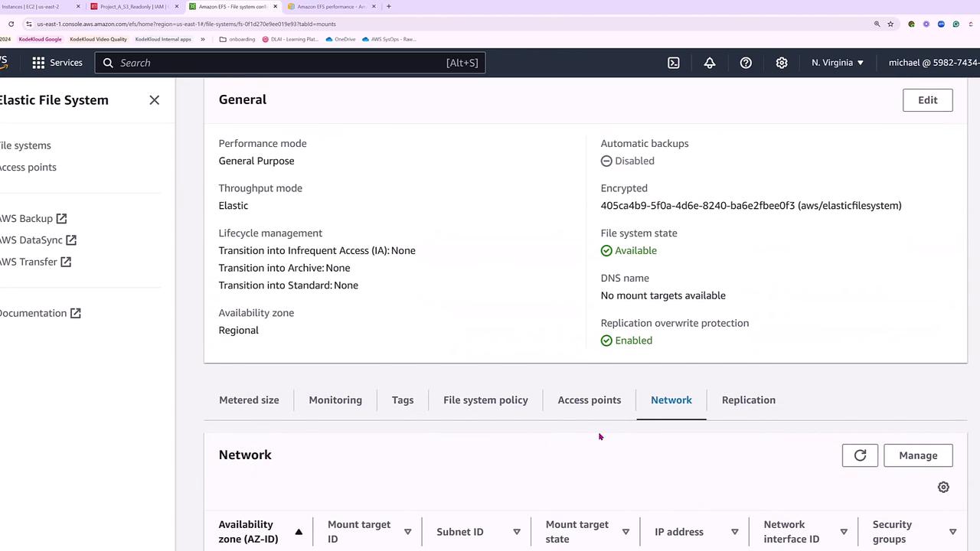Open Network table preferences gear
Screen dimensions: 980x551
tap(943, 487)
